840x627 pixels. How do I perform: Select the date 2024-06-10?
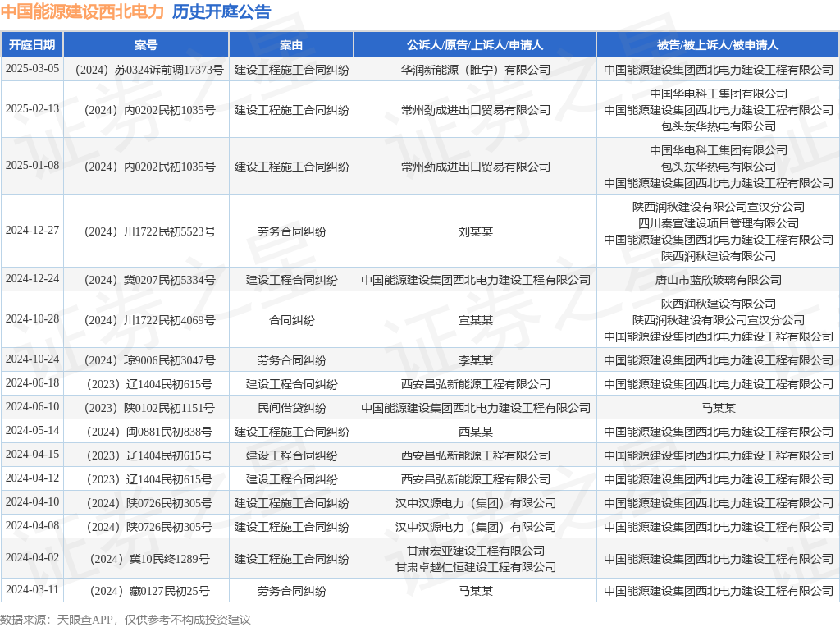(32, 407)
